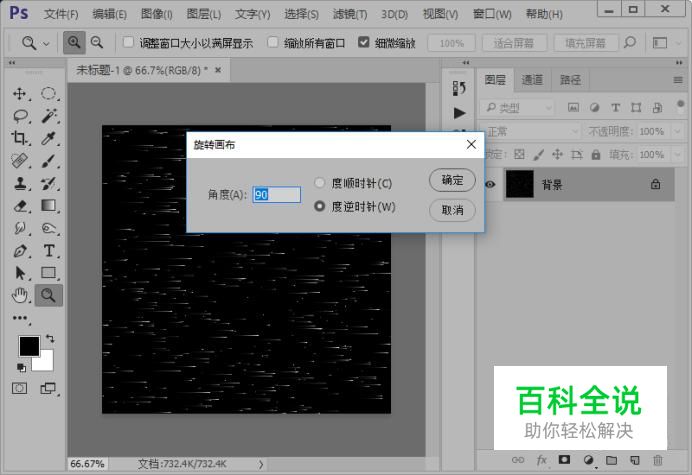
Task: Cancel the dialog with 取消 button
Action: (452, 210)
